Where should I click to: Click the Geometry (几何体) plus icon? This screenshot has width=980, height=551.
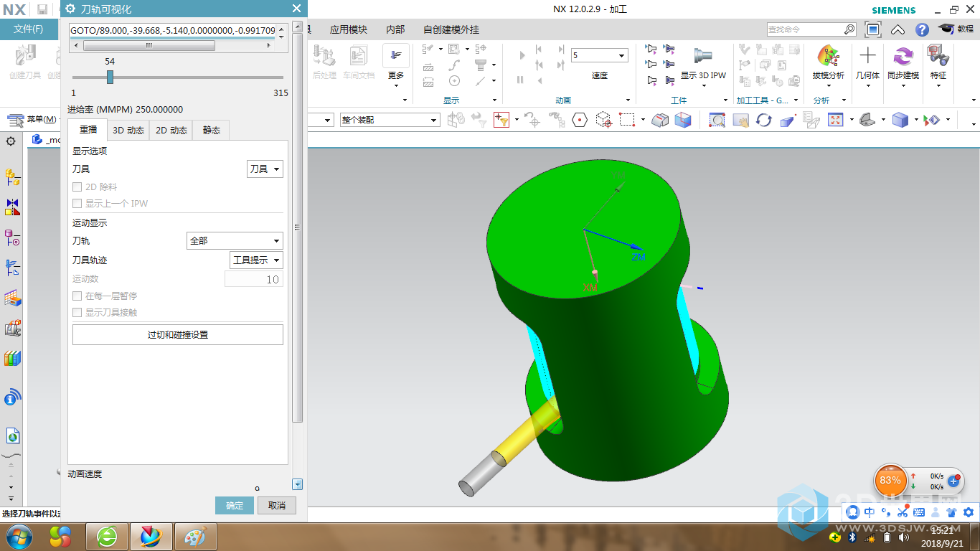pyautogui.click(x=867, y=57)
